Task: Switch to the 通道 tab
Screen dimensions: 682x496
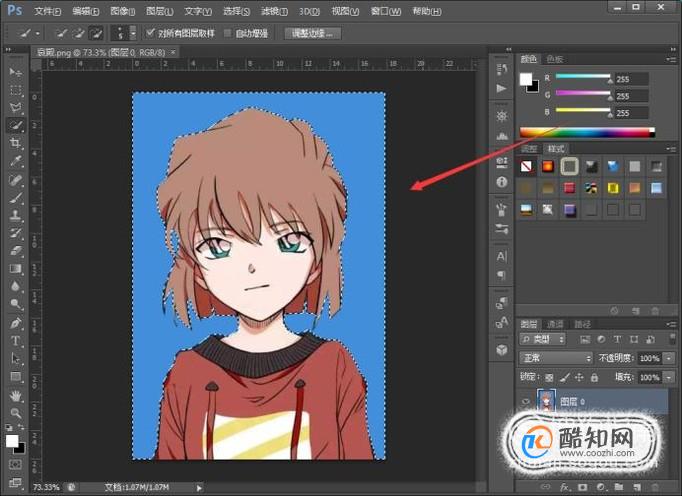Action: pyautogui.click(x=555, y=324)
